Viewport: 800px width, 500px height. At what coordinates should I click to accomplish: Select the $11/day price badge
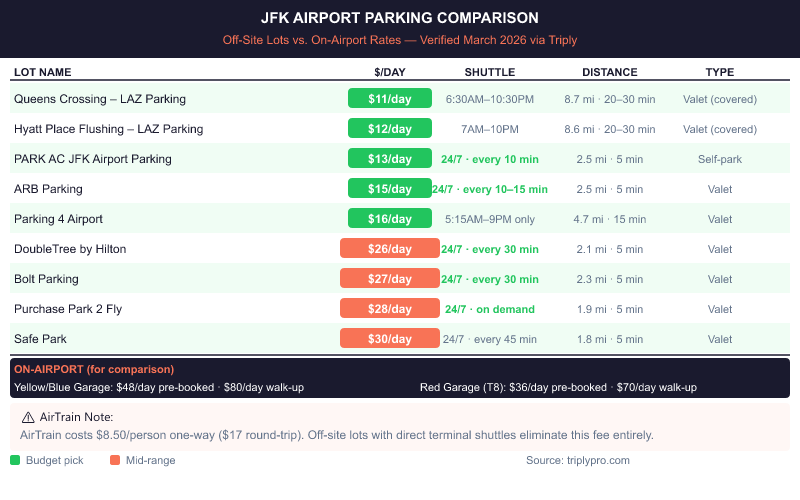click(390, 98)
